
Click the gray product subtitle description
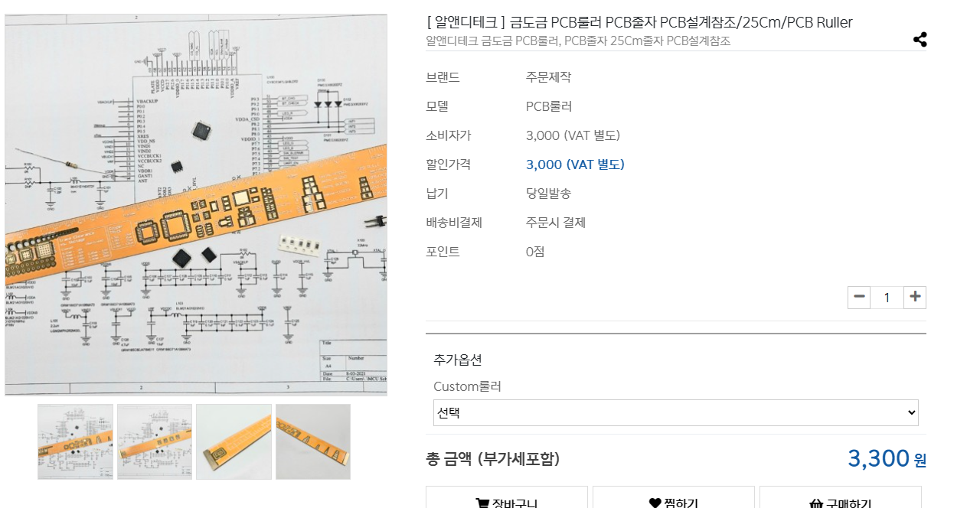click(578, 41)
